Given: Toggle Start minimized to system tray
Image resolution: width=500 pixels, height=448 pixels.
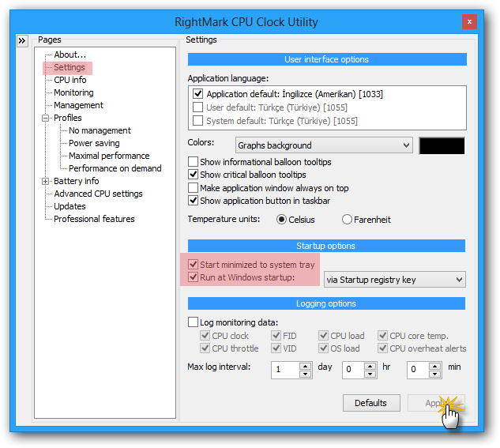Looking at the screenshot, I should [193, 265].
